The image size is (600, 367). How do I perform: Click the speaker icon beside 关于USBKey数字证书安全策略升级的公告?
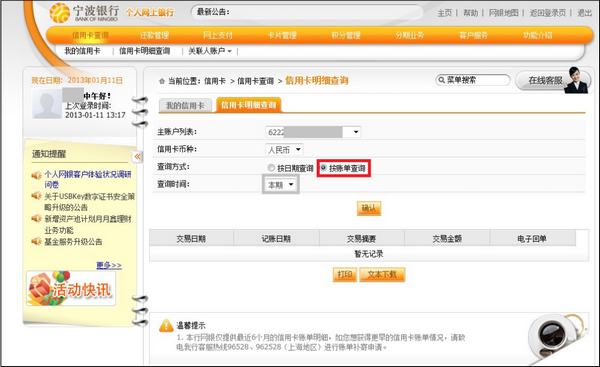[36, 196]
